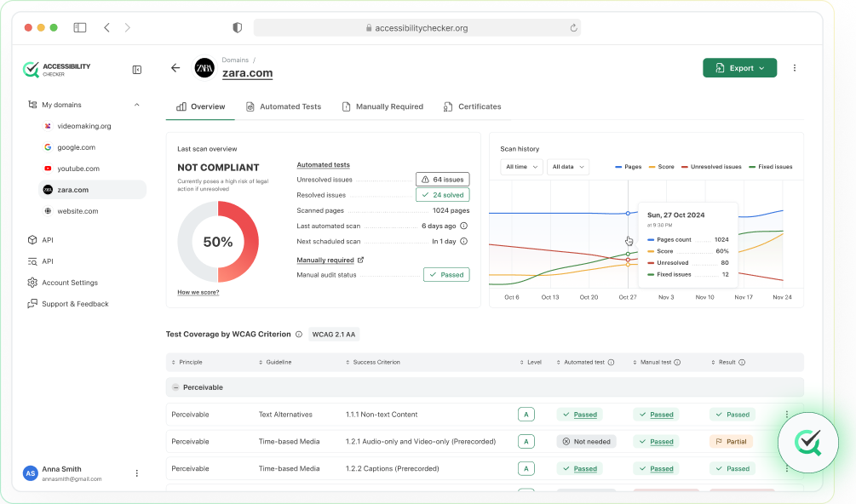Open the All time dropdown
The width and height of the screenshot is (856, 504).
click(x=521, y=167)
